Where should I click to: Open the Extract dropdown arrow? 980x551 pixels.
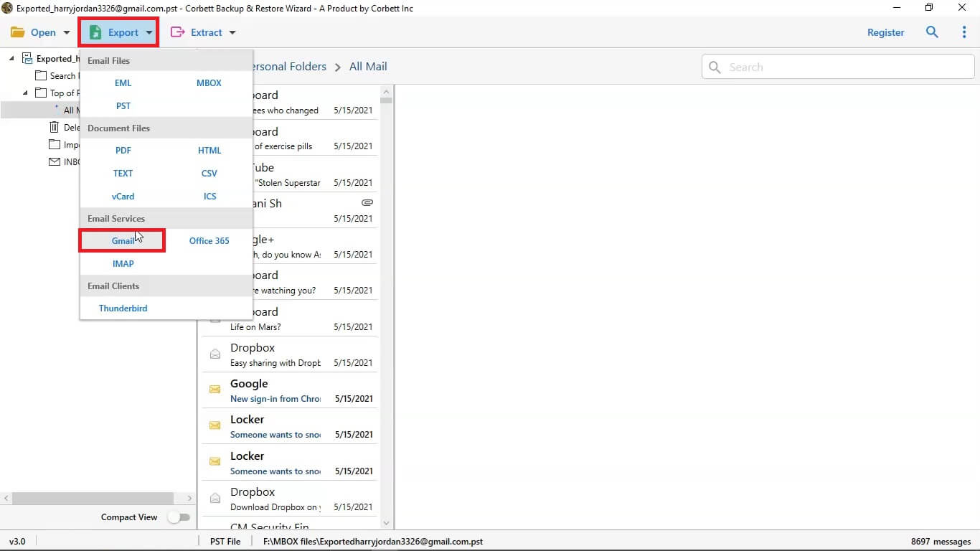[232, 32]
